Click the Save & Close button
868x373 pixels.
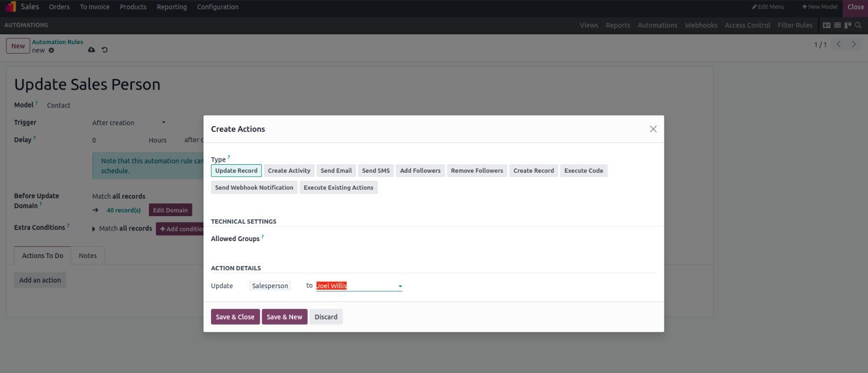click(x=235, y=317)
